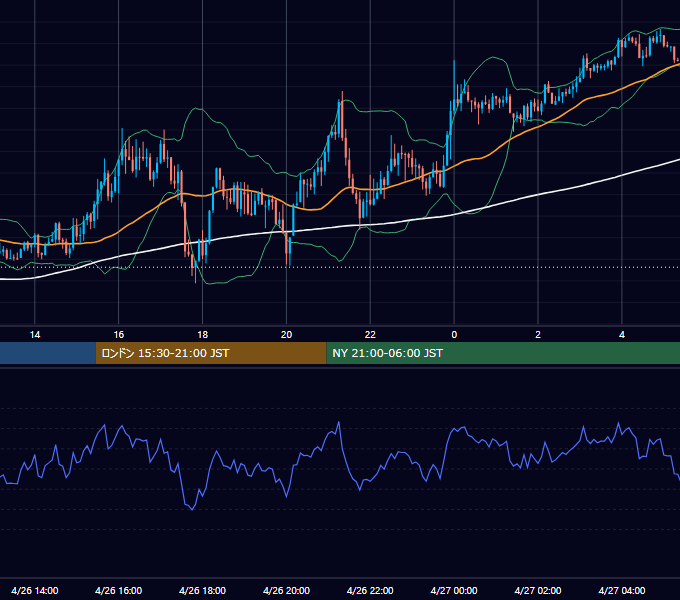Click the 4/26 22:00 date label

point(370,590)
